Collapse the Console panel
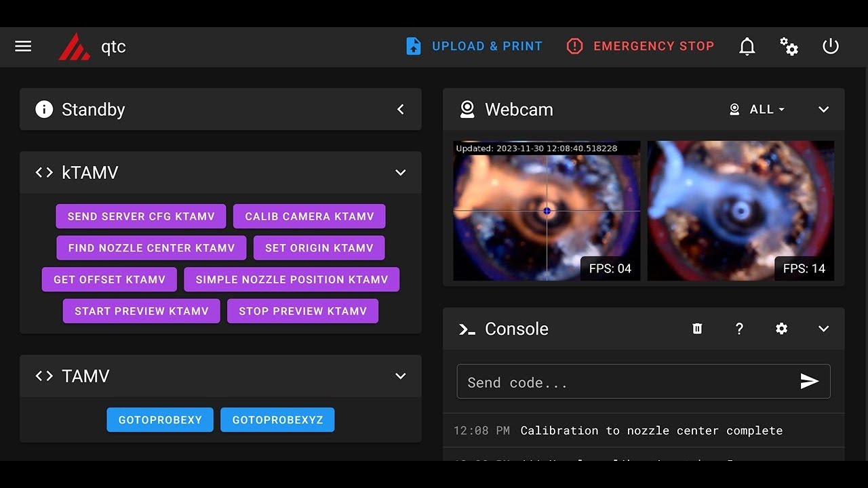This screenshot has height=488, width=868. [824, 329]
